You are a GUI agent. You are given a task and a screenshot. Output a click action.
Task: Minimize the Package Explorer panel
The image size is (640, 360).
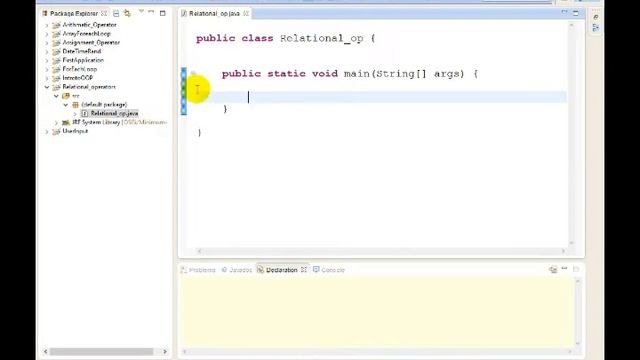(151, 12)
